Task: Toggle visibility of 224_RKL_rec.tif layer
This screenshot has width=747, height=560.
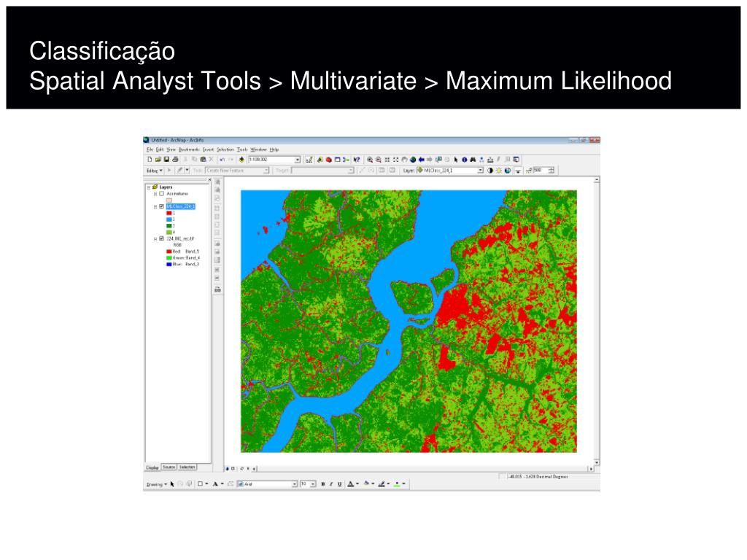Action: coord(161,238)
